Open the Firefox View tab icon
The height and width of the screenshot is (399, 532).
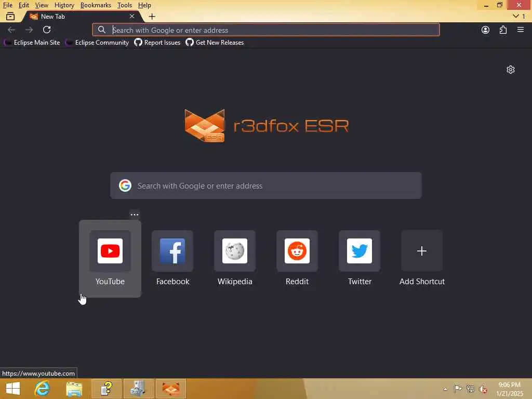pos(10,16)
